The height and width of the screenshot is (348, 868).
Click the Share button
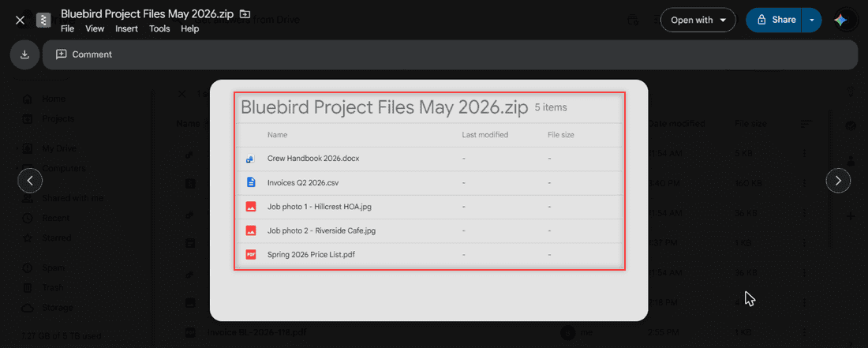pos(774,20)
